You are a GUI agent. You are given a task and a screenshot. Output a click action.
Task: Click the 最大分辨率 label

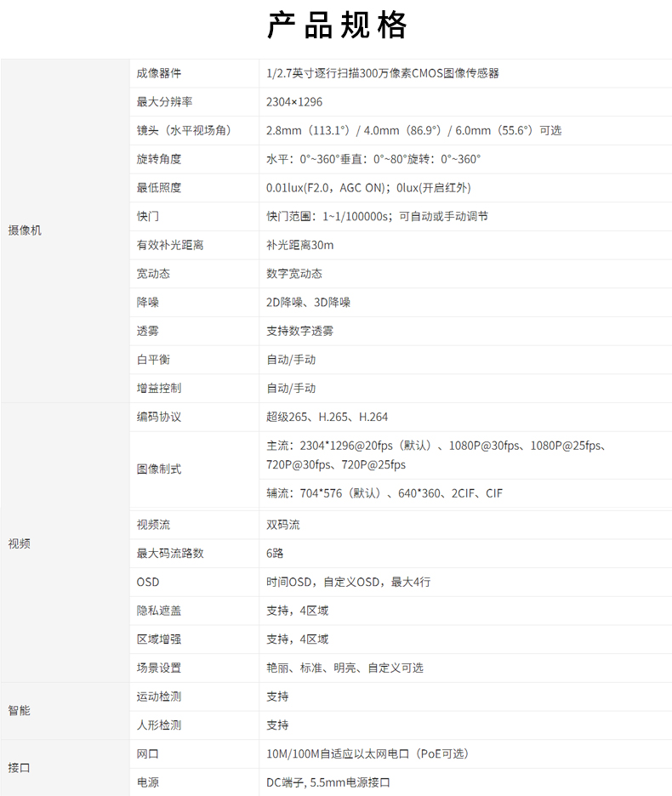[164, 102]
